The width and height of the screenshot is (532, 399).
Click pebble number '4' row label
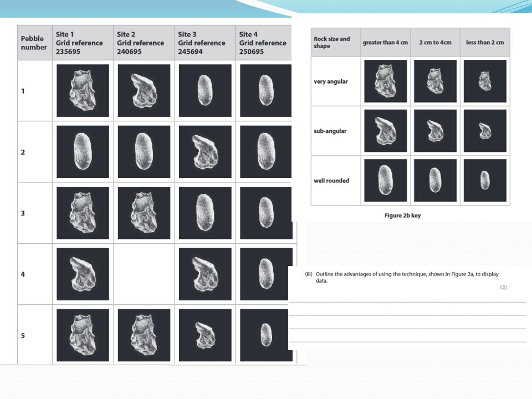[x=23, y=274]
